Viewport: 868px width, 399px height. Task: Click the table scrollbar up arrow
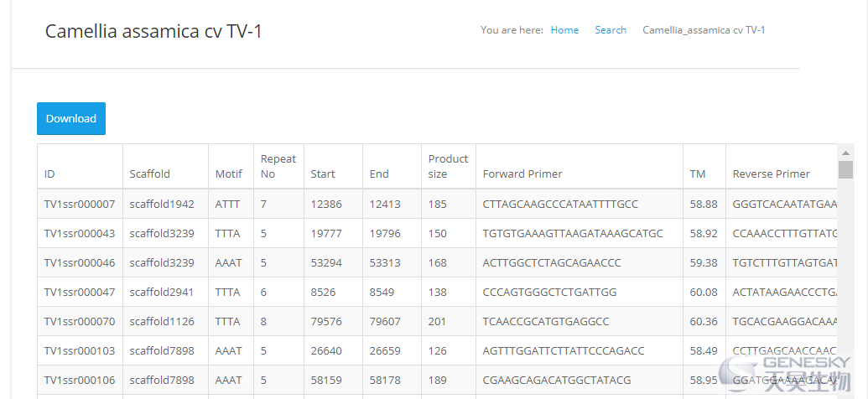[x=845, y=153]
